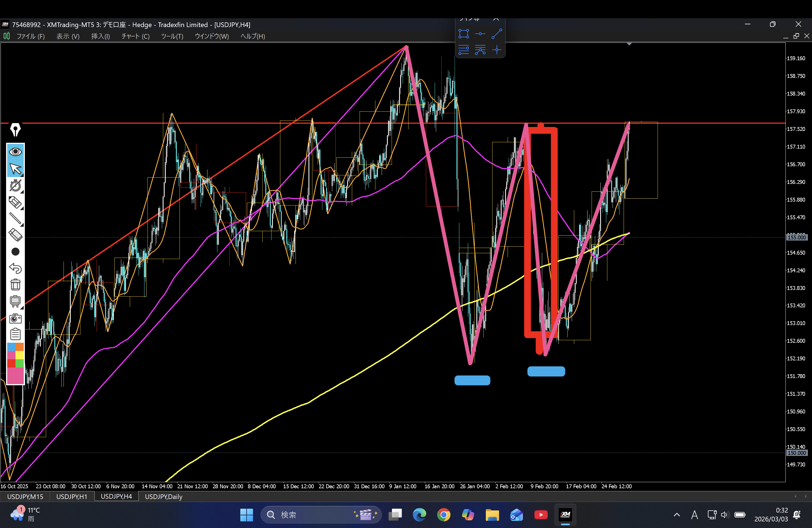Screen dimensions: 812x528
Task: Take a screenshot with the camera icon
Action: [15, 318]
